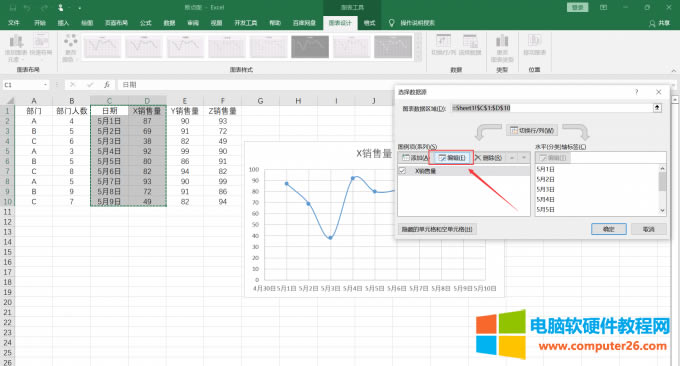The width and height of the screenshot is (680, 366).
Task: Click axis labels list scrollbar down arrow
Action: [x=662, y=210]
